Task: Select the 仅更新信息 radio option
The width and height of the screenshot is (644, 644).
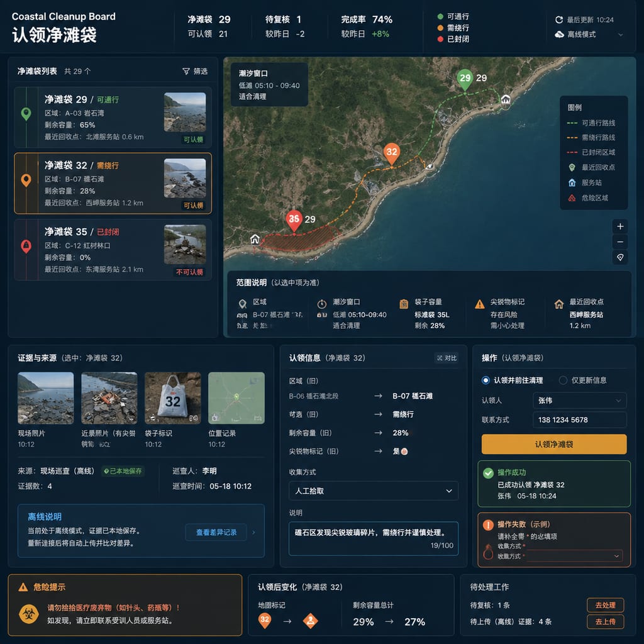Action: (563, 380)
